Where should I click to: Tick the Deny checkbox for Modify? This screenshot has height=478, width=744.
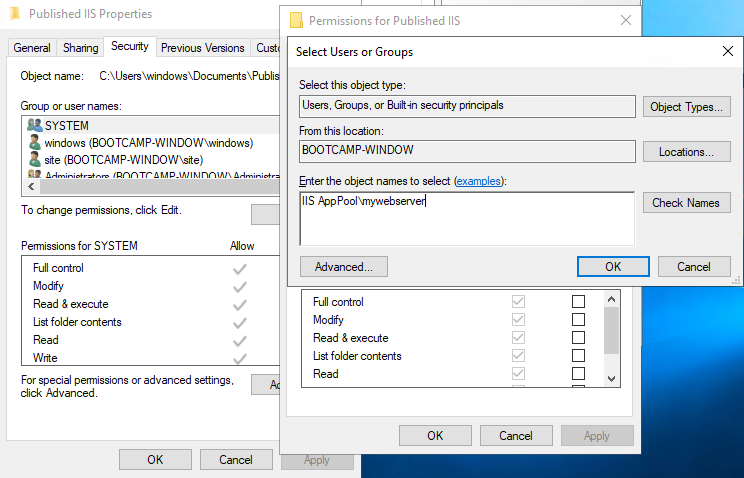pyautogui.click(x=578, y=319)
